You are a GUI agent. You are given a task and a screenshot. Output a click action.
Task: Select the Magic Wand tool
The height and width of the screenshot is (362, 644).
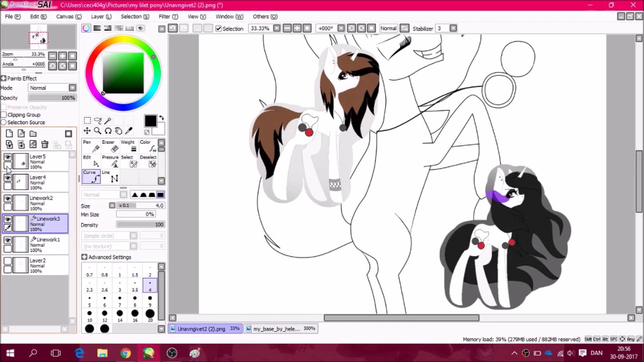(108, 121)
